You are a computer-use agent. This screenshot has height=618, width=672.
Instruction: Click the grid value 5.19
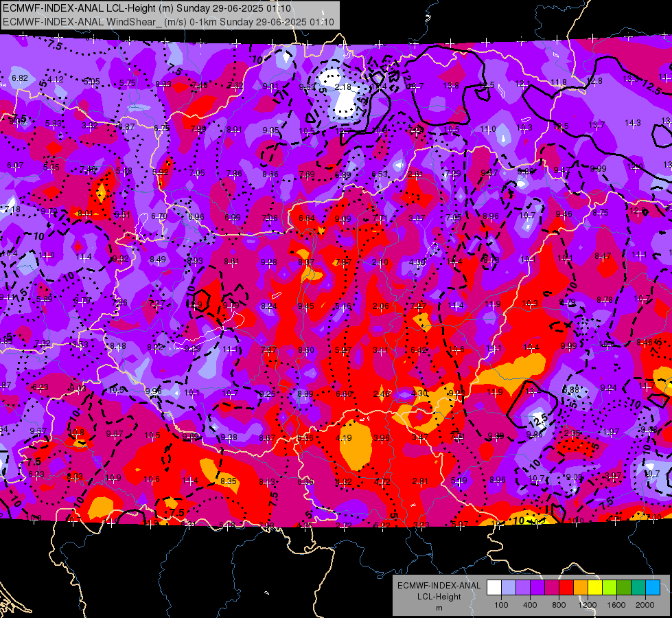point(459,481)
